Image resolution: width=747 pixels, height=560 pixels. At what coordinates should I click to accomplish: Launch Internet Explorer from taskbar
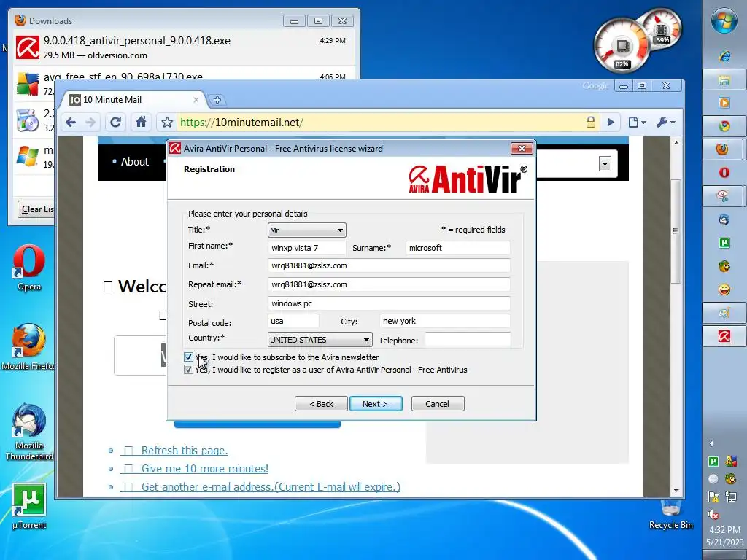click(x=724, y=57)
